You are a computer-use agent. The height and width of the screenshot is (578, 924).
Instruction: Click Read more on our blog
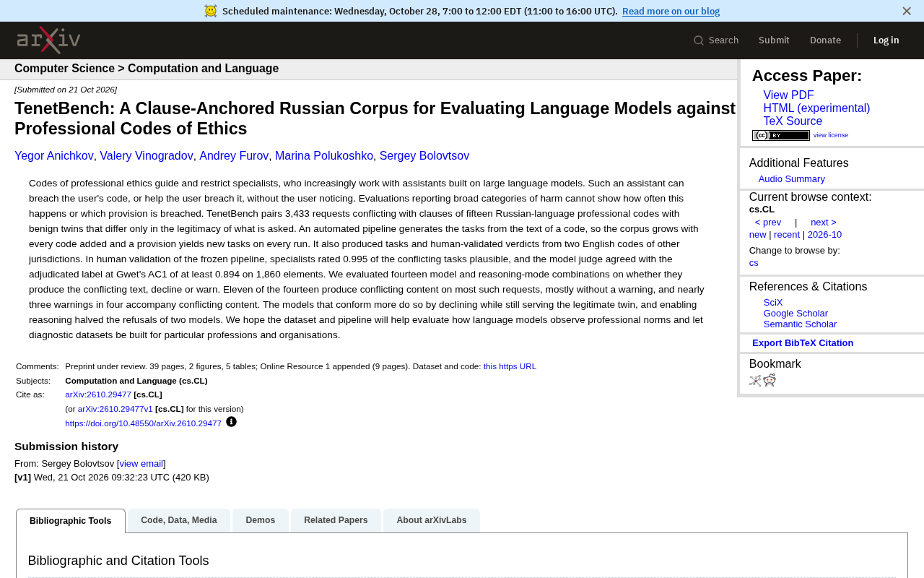coord(671,11)
